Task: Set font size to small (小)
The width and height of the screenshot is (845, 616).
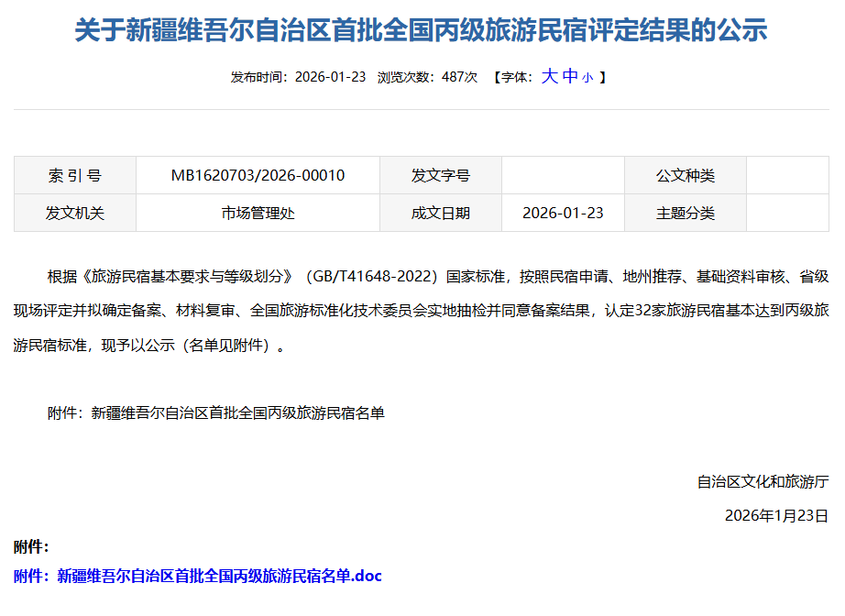Action: [587, 78]
